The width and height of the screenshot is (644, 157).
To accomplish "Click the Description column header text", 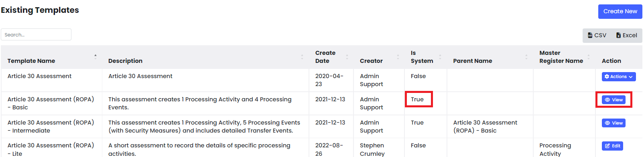I will (x=125, y=61).
